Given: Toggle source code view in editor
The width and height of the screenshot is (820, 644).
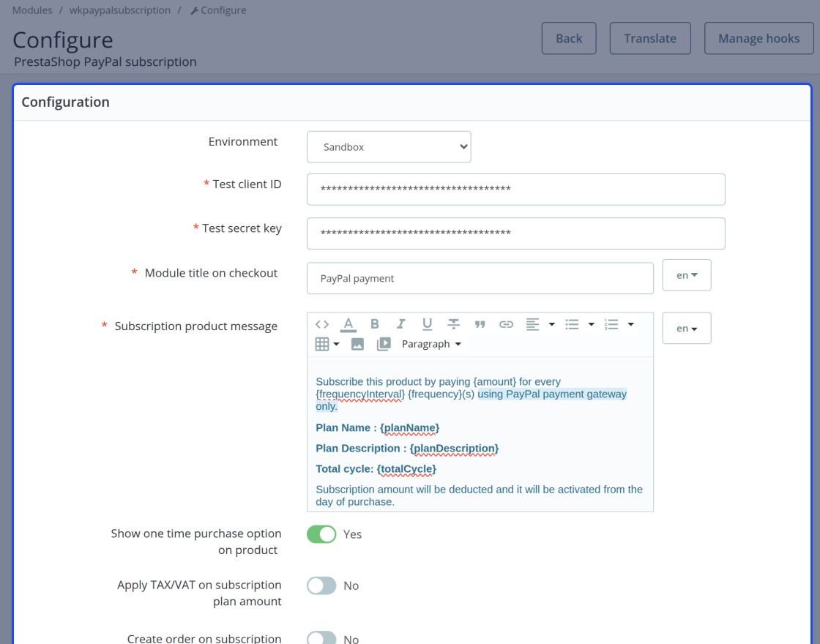Looking at the screenshot, I should (x=322, y=324).
